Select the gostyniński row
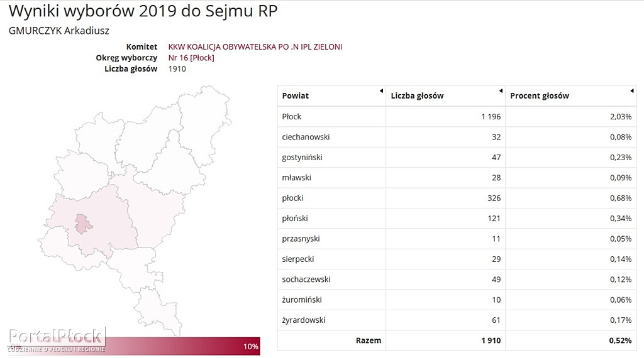644x358 pixels. coord(457,158)
